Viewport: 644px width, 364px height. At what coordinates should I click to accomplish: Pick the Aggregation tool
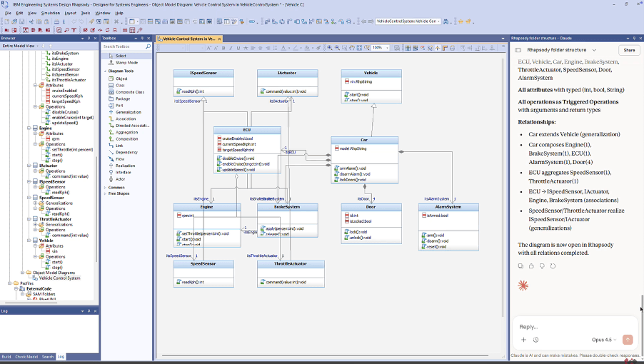[x=126, y=132]
